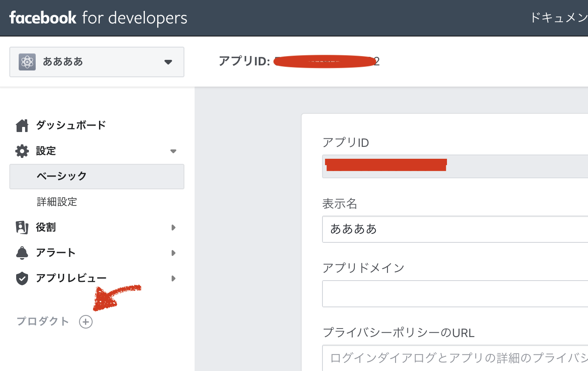
Task: Go to the プロダクト section
Action: tap(42, 321)
